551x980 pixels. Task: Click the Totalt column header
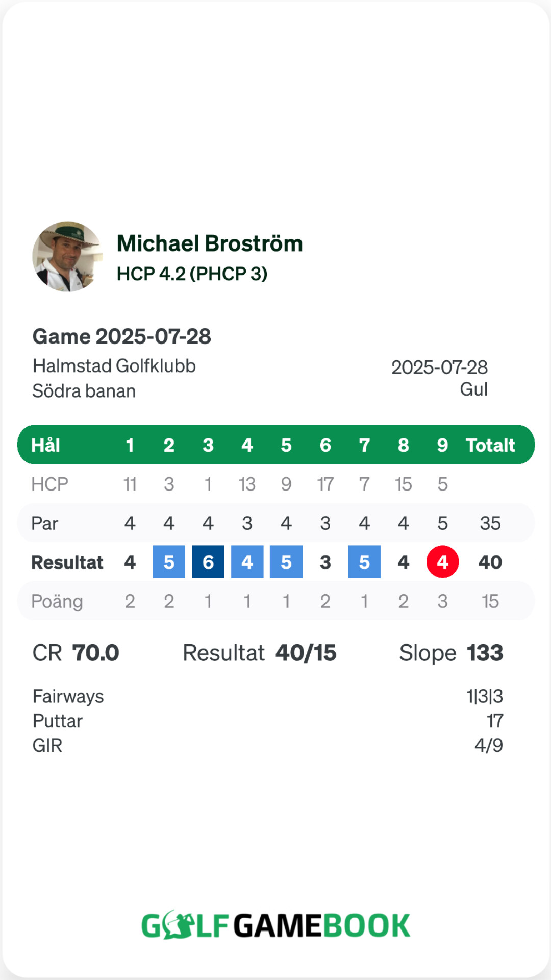[x=490, y=445]
